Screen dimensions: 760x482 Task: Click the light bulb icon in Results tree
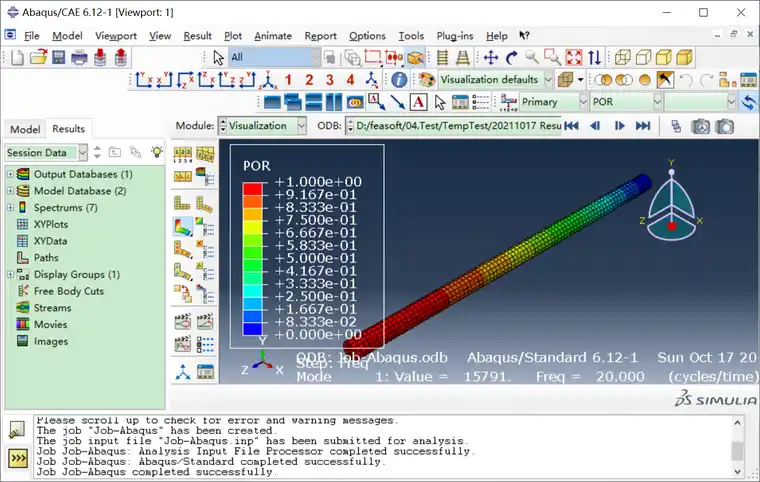pos(157,152)
